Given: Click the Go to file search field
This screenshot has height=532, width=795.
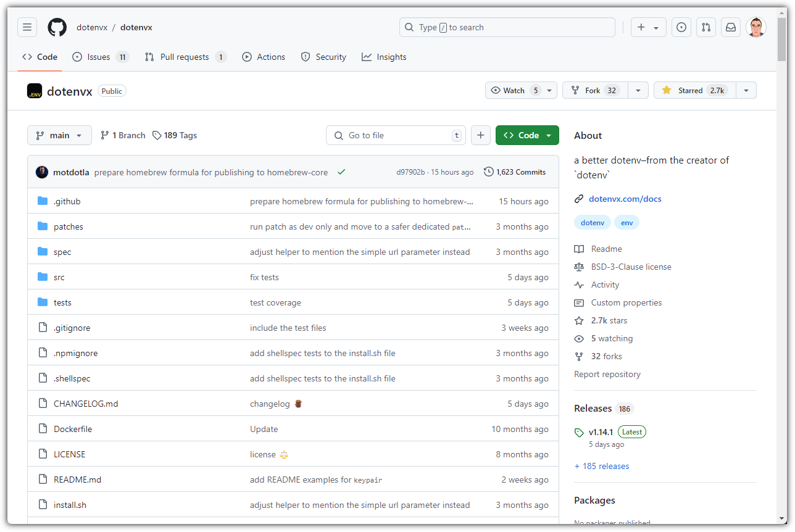Looking at the screenshot, I should (396, 135).
